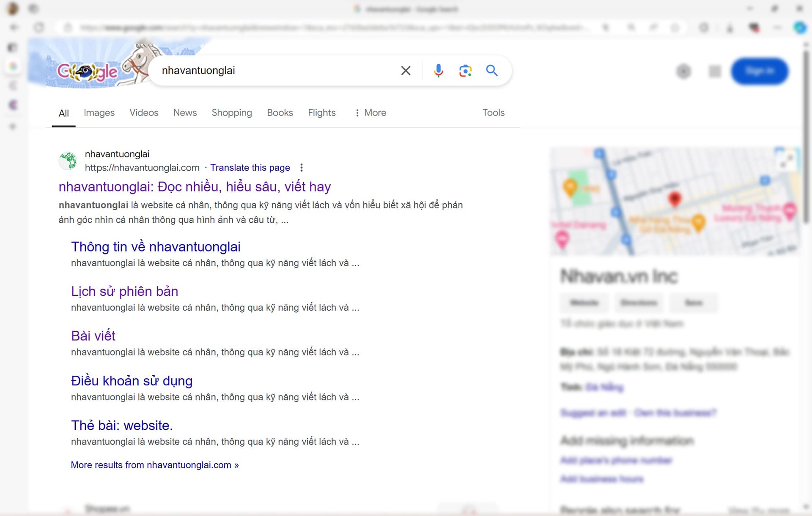The width and height of the screenshot is (812, 516).
Task: Open the Google apps grid icon
Action: click(715, 71)
